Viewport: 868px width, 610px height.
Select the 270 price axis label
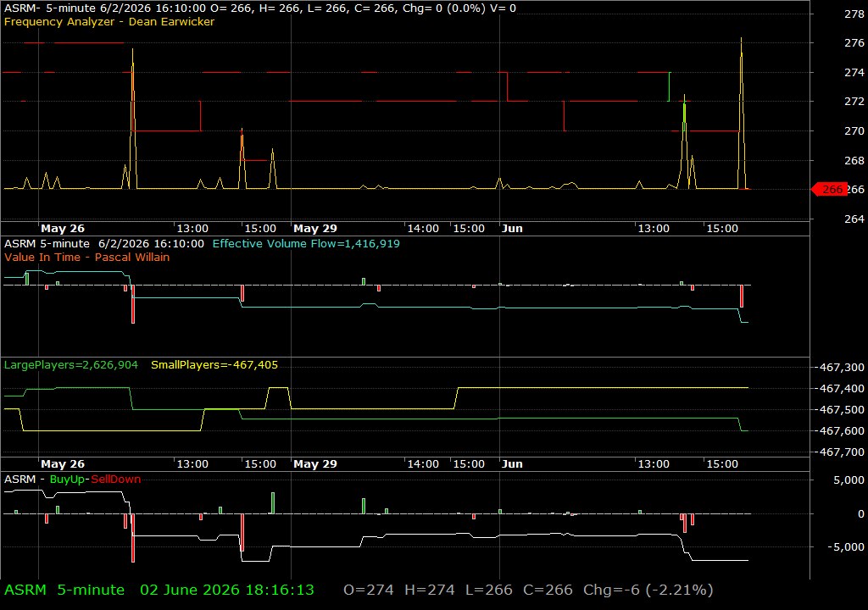click(854, 131)
